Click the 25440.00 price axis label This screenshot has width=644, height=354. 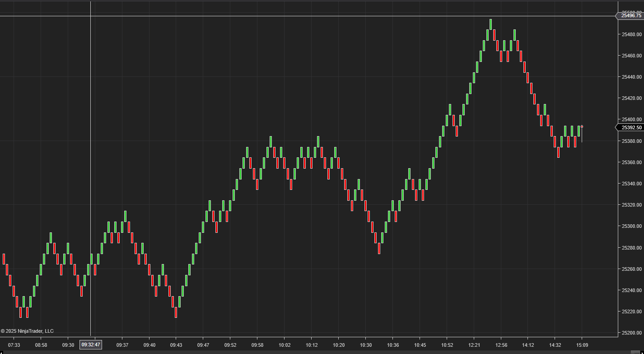631,77
